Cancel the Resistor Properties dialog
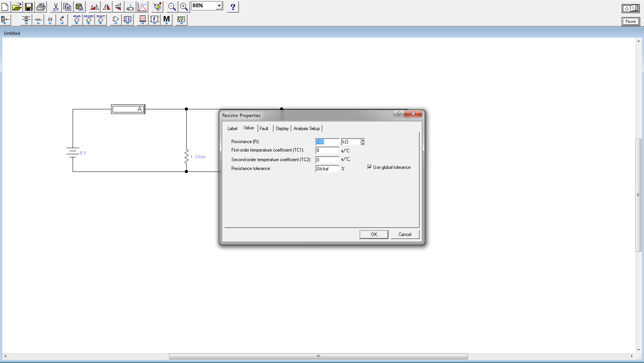Viewport: 644px width, 363px height. coord(405,234)
